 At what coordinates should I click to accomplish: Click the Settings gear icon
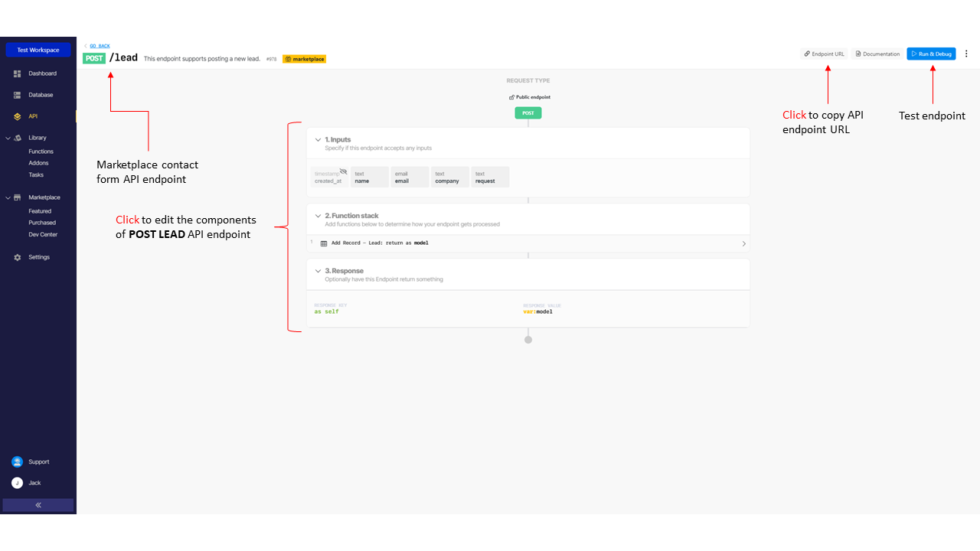click(x=17, y=257)
